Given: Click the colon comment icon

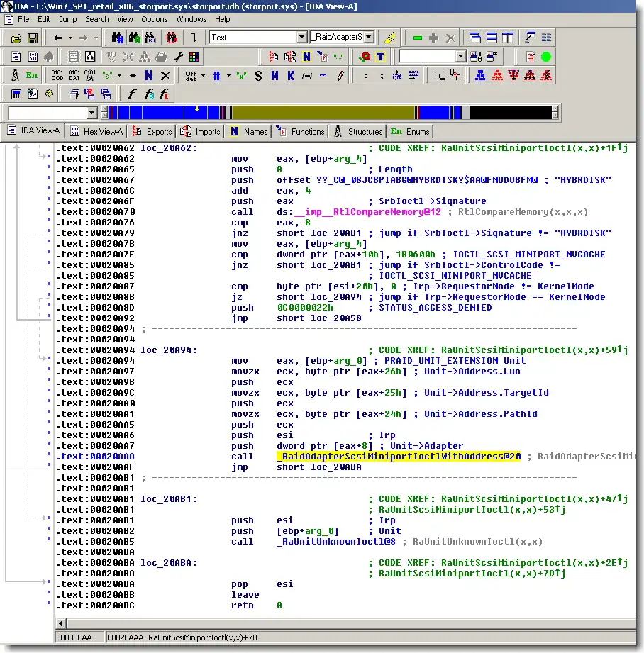Looking at the screenshot, I should 365,76.
